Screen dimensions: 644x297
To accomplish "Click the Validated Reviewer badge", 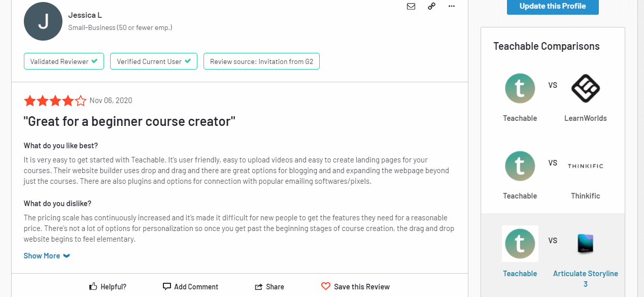I will tap(64, 61).
